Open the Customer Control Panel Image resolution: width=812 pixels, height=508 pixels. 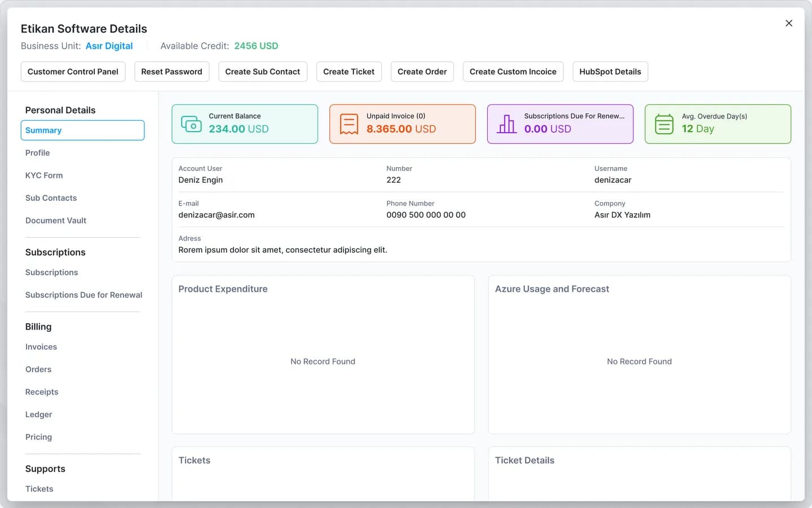click(73, 72)
